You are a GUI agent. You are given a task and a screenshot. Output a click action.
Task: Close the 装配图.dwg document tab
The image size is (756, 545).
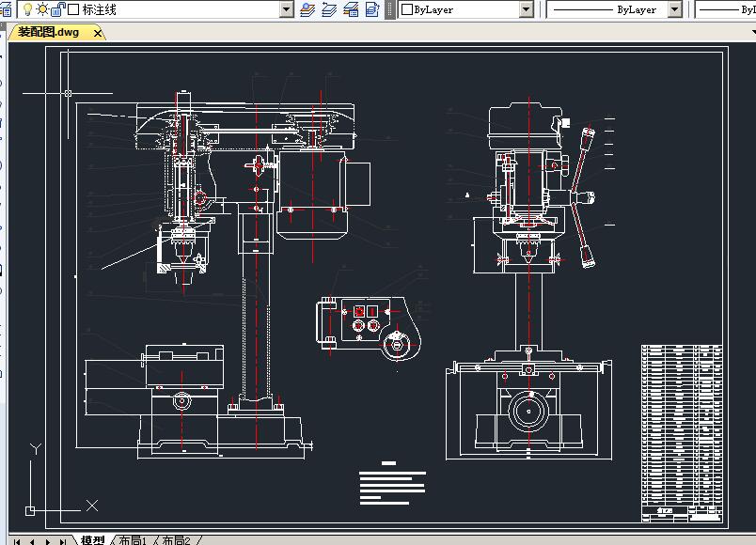[98, 33]
